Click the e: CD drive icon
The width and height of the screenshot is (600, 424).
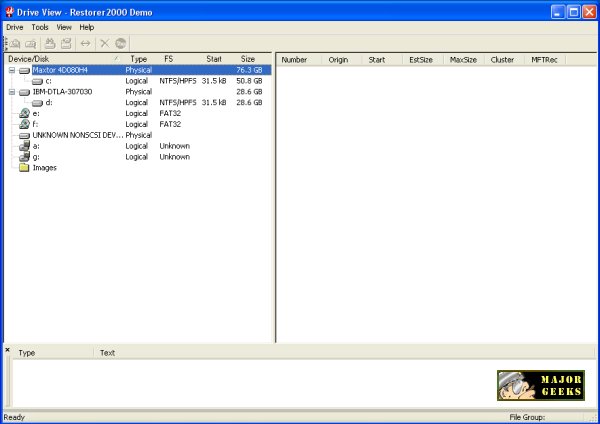pos(24,113)
